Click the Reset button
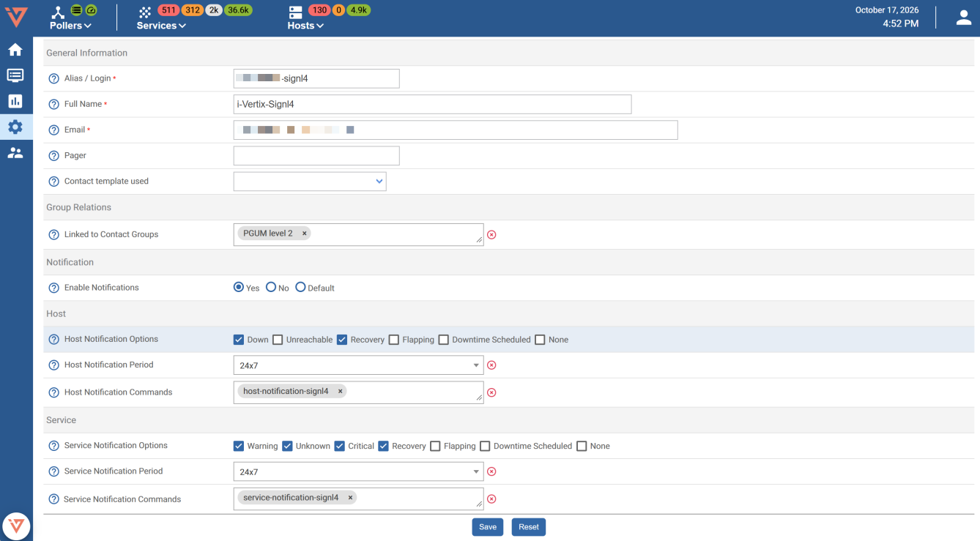The width and height of the screenshot is (980, 541). [x=529, y=527]
